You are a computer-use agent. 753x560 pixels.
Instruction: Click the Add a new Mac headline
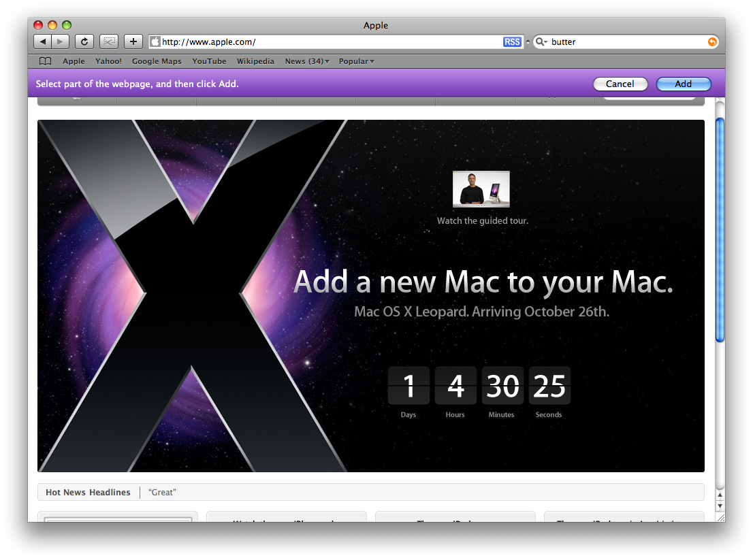(x=483, y=282)
